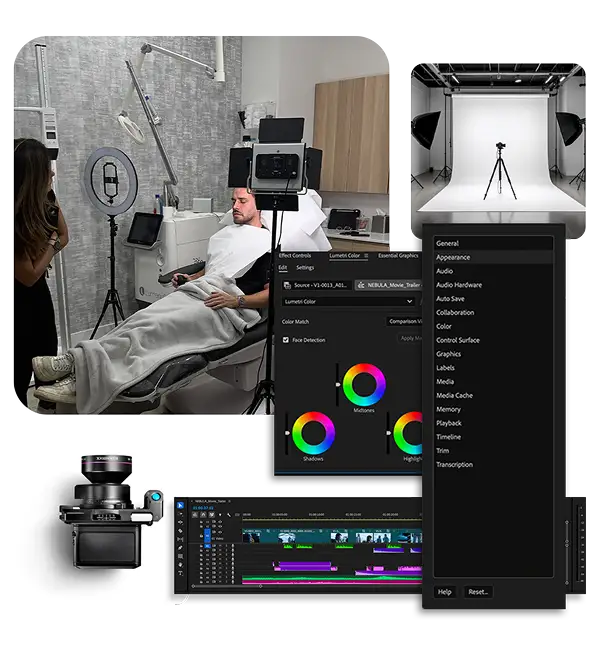Toggle the V1 video track target button
The image size is (601, 652).
207,536
